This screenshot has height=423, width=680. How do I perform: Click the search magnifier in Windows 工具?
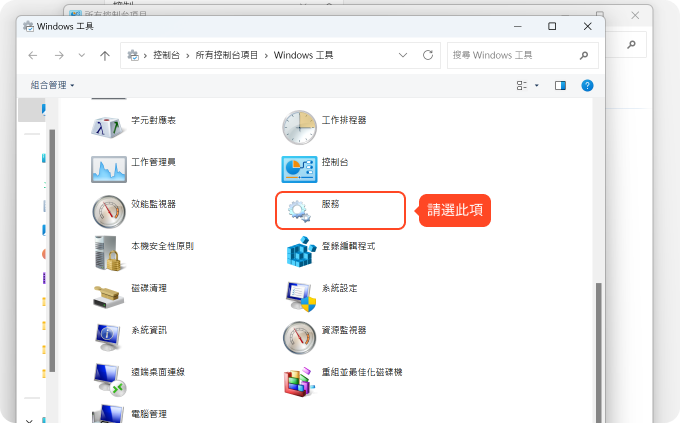584,55
